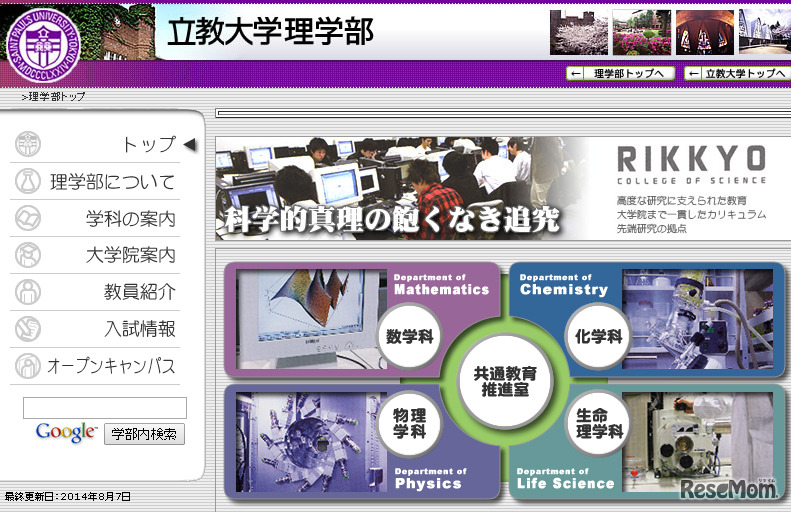Image resolution: width=791 pixels, height=512 pixels.
Task: Open the cherry blossom campus thumbnail
Action: coord(579,32)
